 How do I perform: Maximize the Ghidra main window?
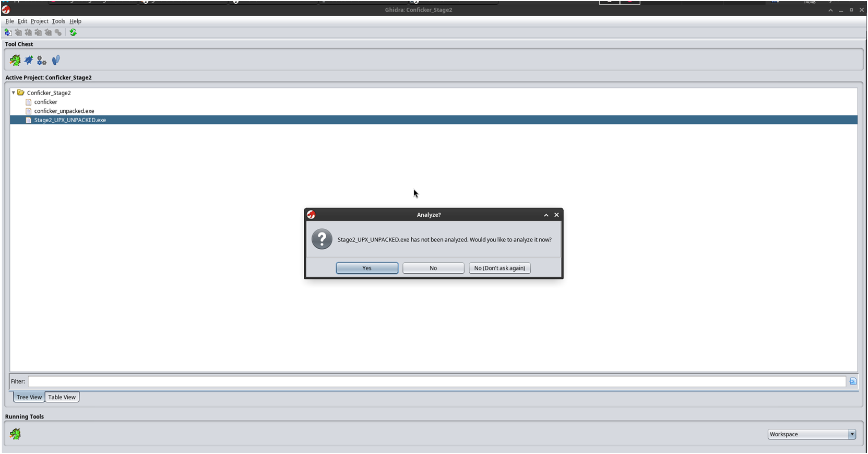tap(851, 10)
